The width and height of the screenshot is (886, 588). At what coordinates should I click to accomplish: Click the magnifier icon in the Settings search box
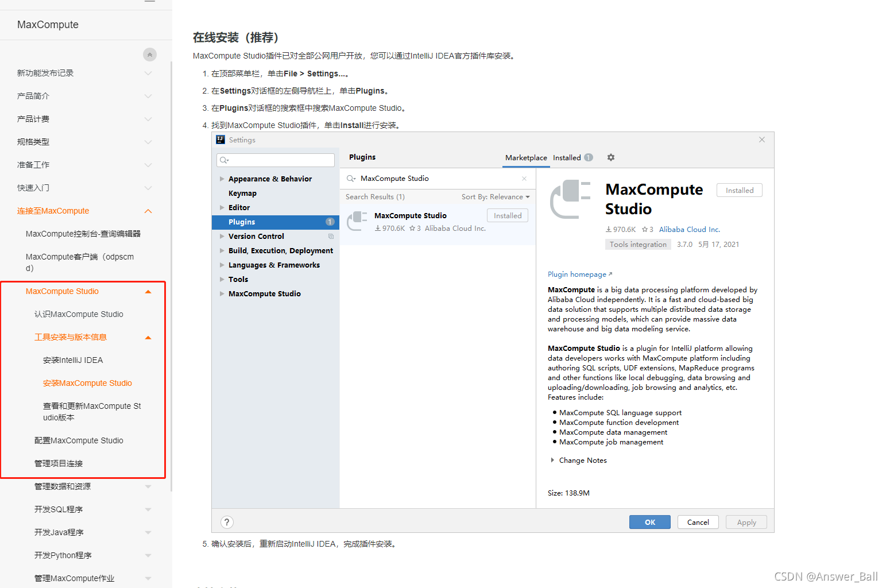point(224,160)
